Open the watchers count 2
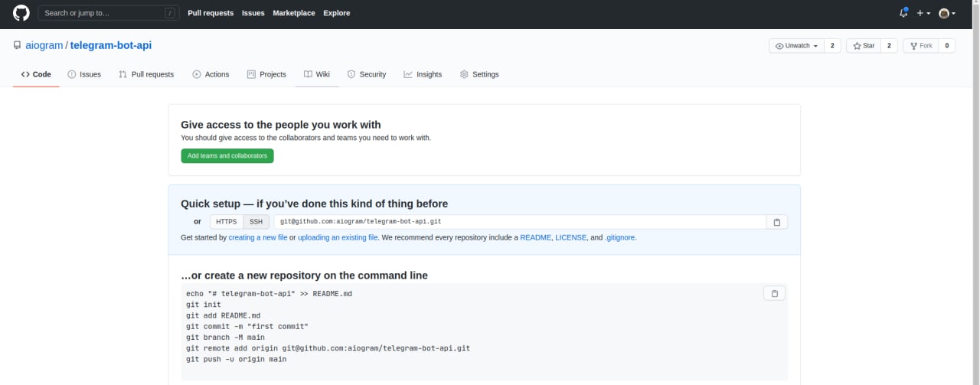 [832, 46]
